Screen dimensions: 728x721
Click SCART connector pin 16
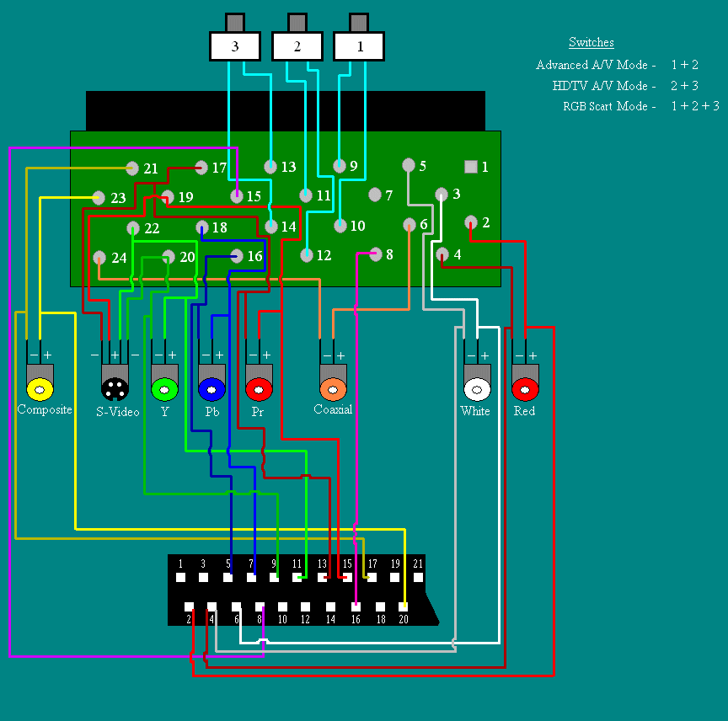click(356, 606)
